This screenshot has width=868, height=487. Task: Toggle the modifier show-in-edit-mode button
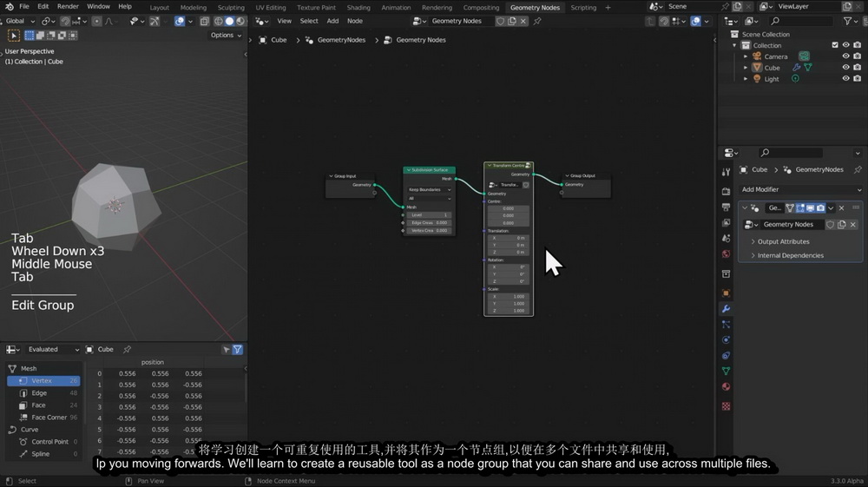coord(800,208)
